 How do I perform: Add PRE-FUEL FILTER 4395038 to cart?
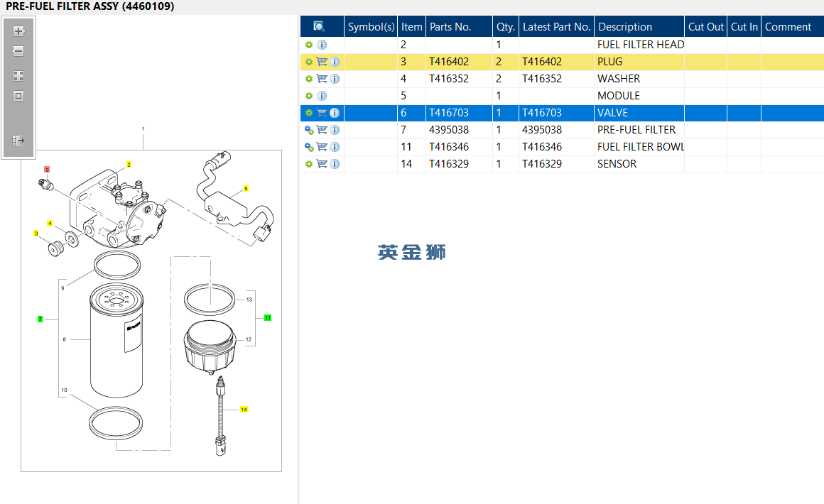[x=322, y=130]
